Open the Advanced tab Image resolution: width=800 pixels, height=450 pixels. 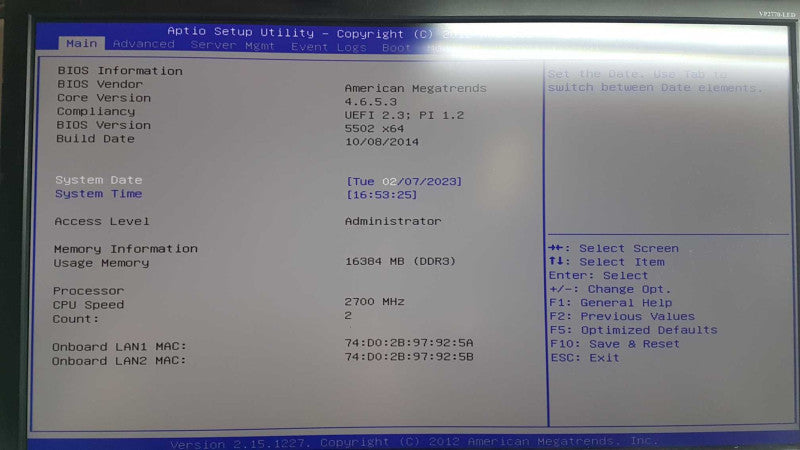(143, 44)
